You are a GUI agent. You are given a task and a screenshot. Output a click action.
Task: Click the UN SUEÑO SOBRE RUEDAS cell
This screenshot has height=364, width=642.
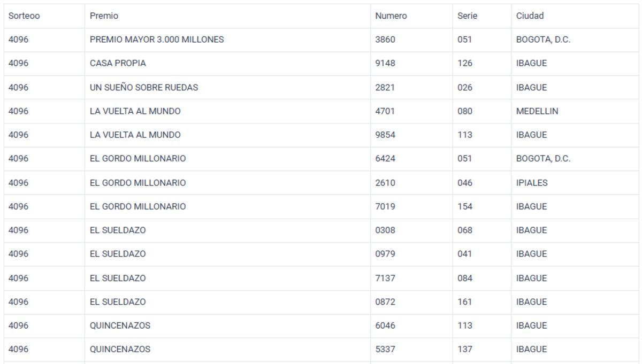coord(144,87)
